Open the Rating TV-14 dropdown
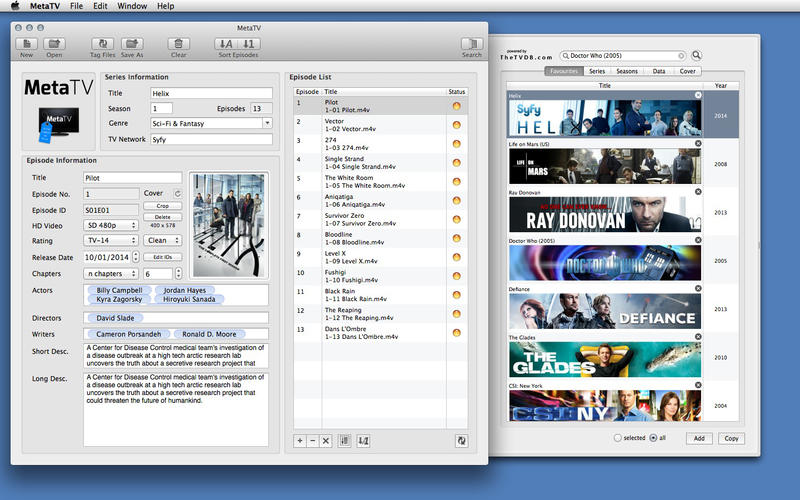The image size is (800, 500). tap(111, 240)
